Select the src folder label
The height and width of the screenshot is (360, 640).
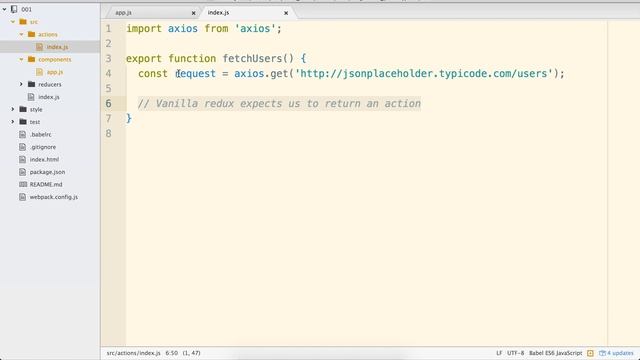click(x=34, y=22)
